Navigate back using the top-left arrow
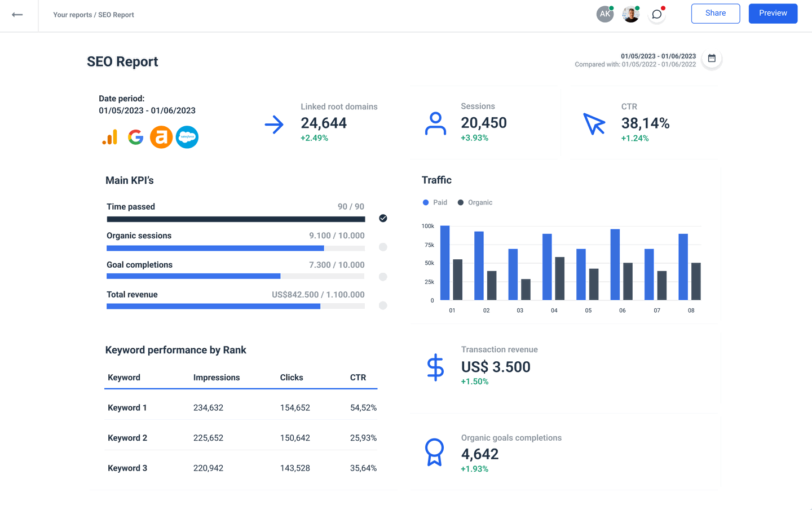 (19, 14)
